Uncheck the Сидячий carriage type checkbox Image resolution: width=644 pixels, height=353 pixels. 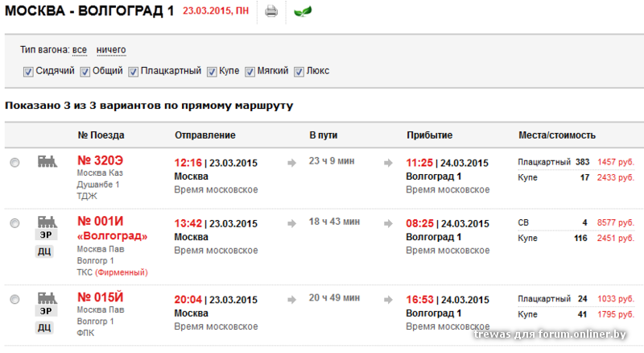28,72
